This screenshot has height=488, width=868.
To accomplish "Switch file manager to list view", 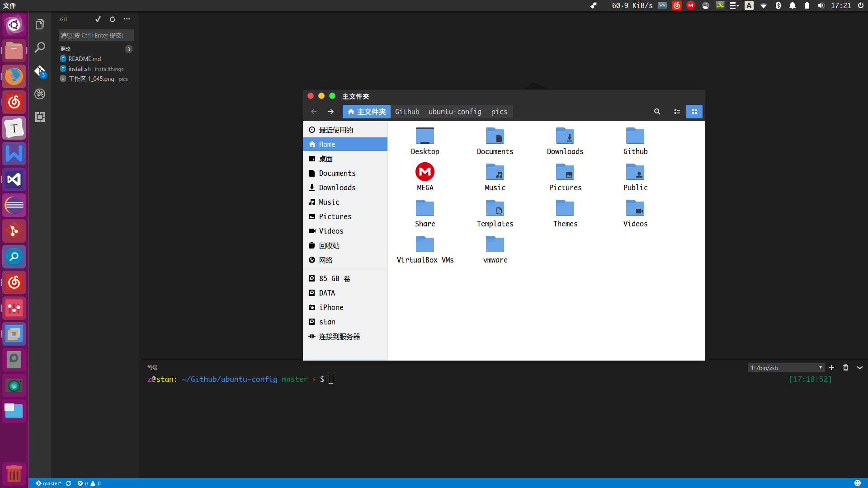I will click(x=677, y=112).
